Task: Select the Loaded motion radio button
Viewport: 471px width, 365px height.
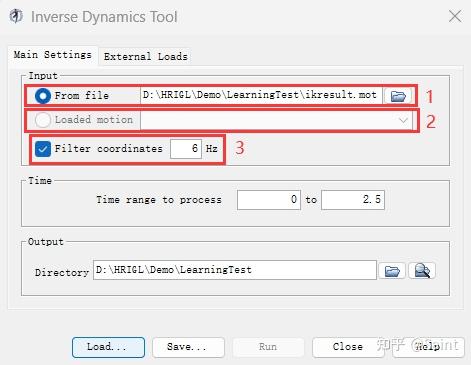Action: point(43,120)
